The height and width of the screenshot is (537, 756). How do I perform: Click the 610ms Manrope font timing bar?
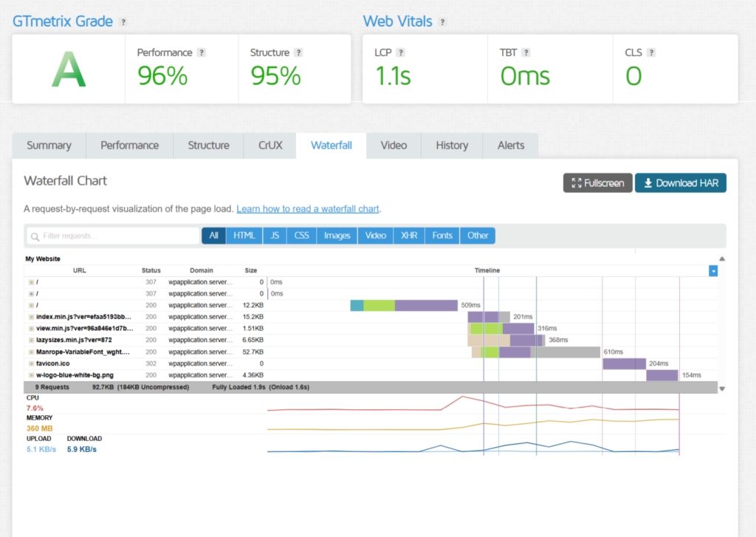[536, 352]
